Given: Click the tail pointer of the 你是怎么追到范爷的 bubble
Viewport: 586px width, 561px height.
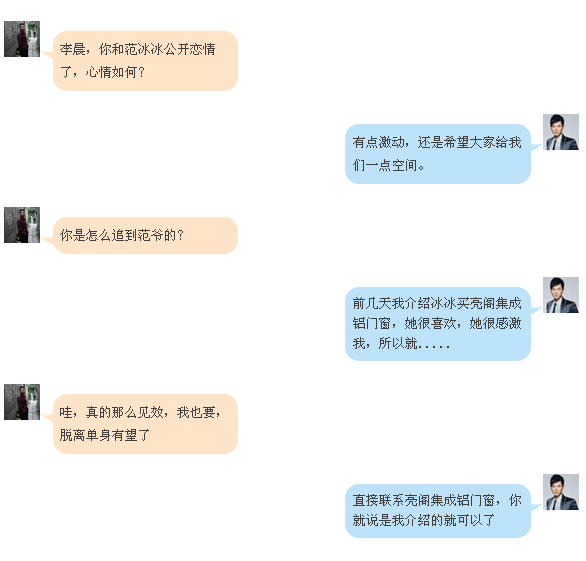Looking at the screenshot, I should click(x=48, y=240).
